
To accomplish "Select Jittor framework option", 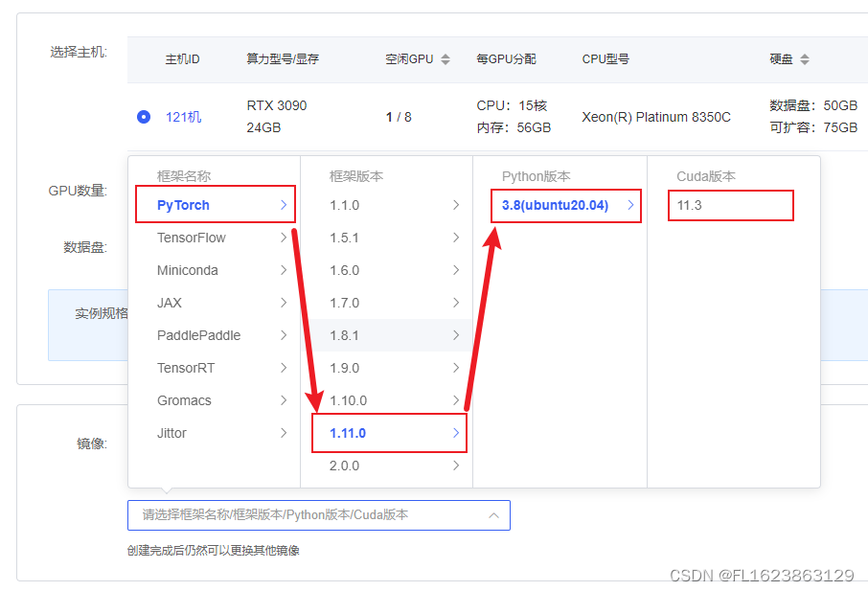I will [172, 433].
